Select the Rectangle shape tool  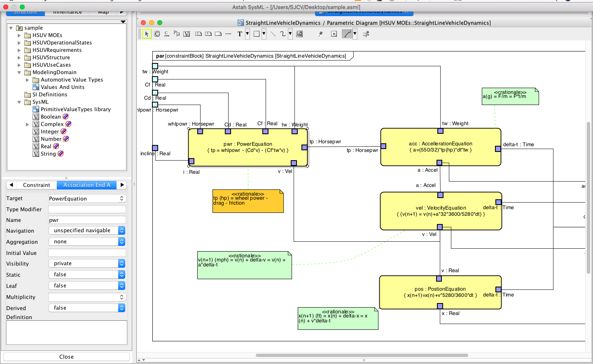click(x=257, y=34)
